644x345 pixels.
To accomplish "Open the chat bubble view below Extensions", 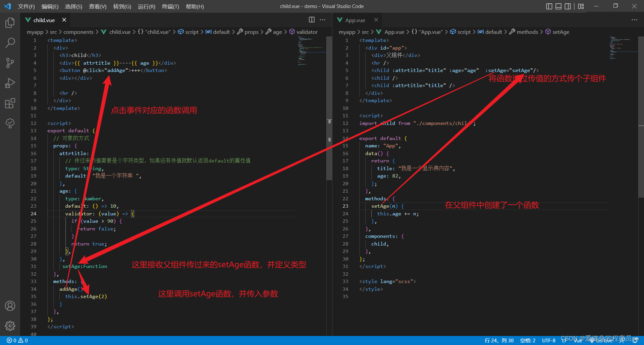I will pyautogui.click(x=10, y=123).
